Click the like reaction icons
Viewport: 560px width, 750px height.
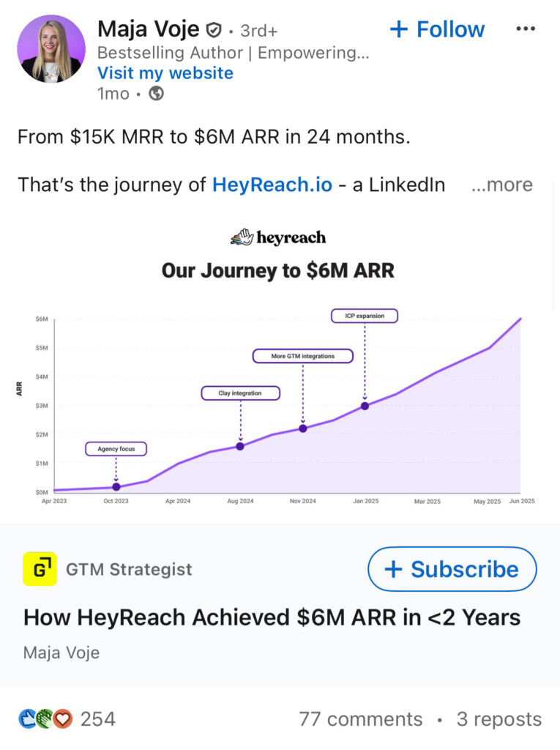tap(45, 719)
